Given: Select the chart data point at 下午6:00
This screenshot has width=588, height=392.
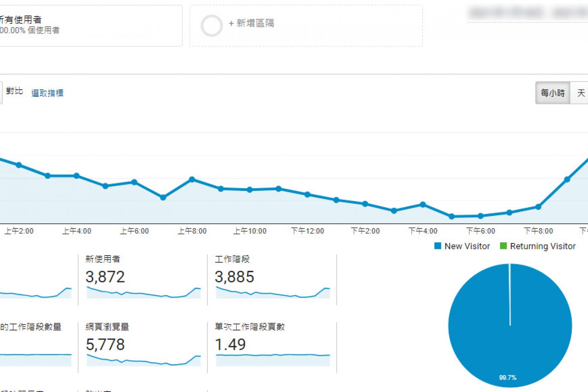Looking at the screenshot, I should pos(481,216).
